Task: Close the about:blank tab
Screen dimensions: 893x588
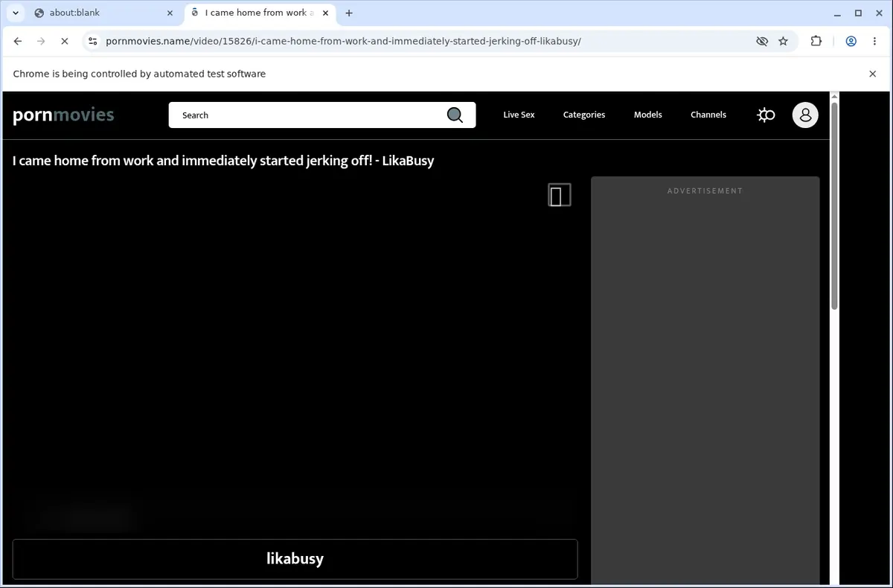Action: pos(170,13)
